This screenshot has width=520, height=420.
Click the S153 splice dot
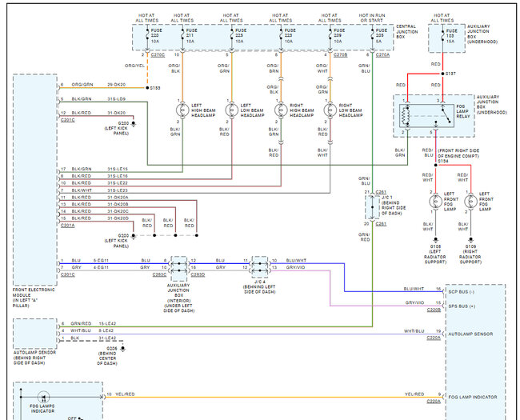pos(147,88)
